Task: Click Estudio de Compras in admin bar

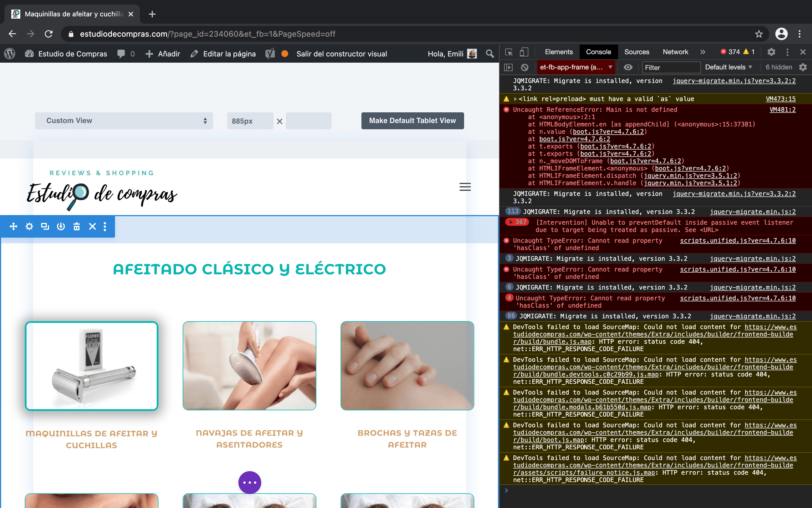Action: tap(66, 54)
